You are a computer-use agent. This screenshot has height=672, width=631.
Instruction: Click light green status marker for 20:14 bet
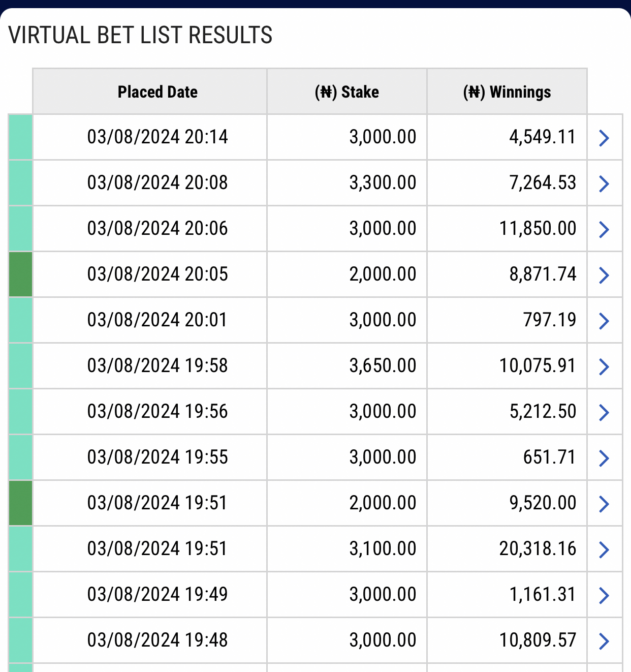tap(21, 137)
